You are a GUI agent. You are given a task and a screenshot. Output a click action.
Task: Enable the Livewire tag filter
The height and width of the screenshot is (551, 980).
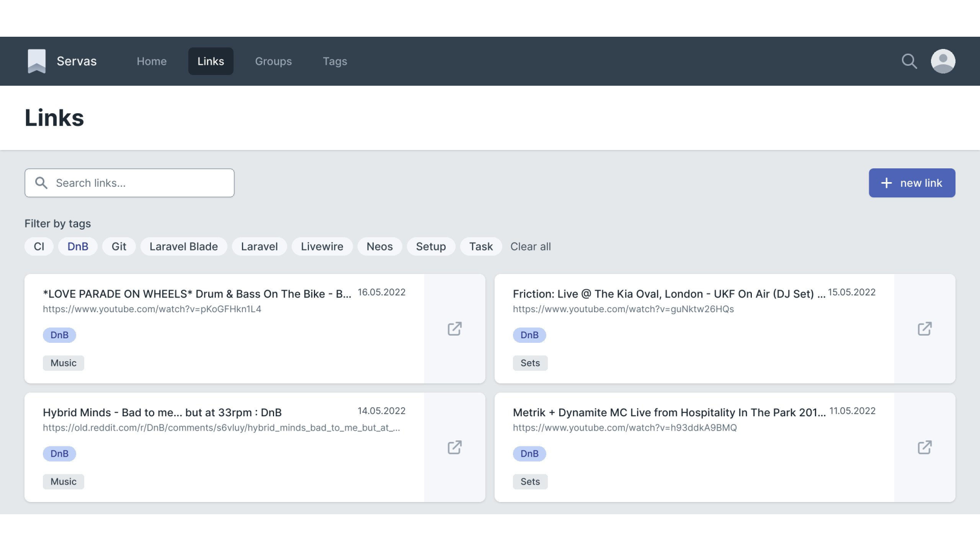[322, 246]
